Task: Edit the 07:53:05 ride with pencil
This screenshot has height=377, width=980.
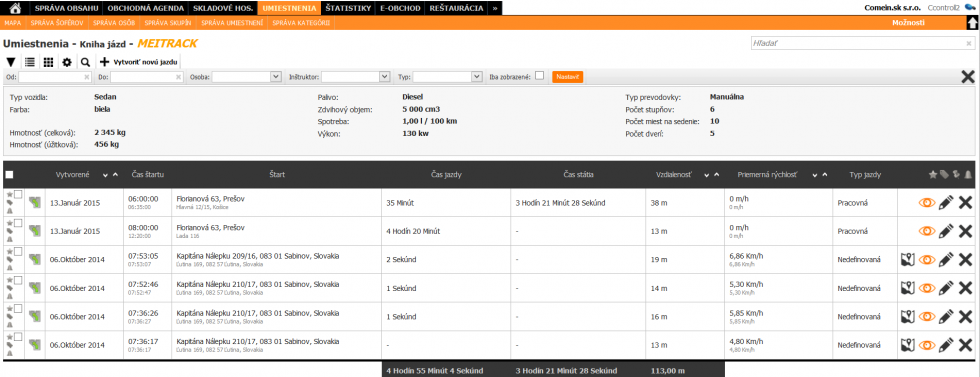Action: coord(946,259)
